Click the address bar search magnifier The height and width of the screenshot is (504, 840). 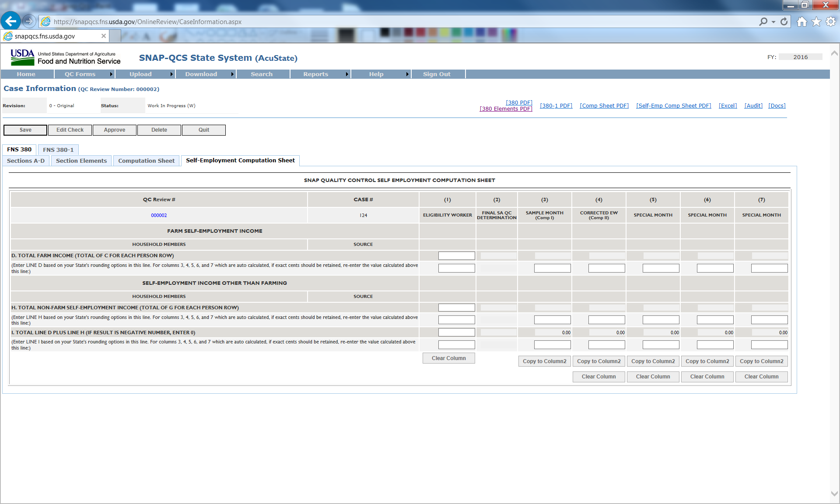click(763, 21)
